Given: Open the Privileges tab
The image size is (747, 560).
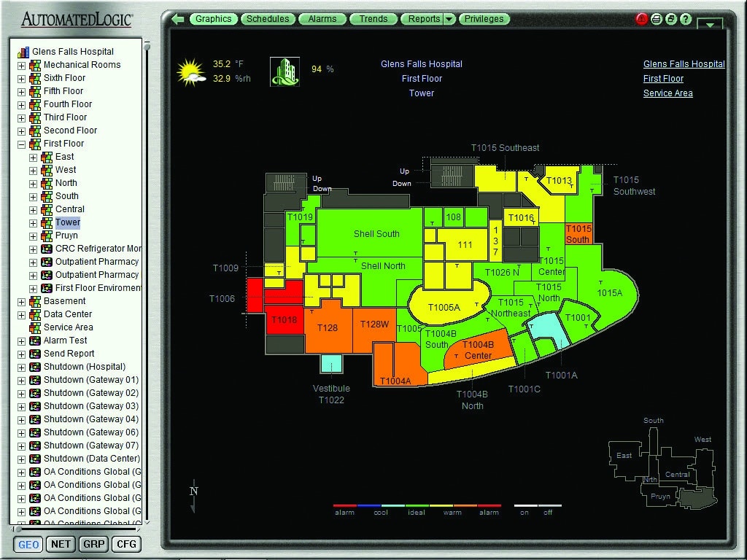Looking at the screenshot, I should pyautogui.click(x=484, y=19).
